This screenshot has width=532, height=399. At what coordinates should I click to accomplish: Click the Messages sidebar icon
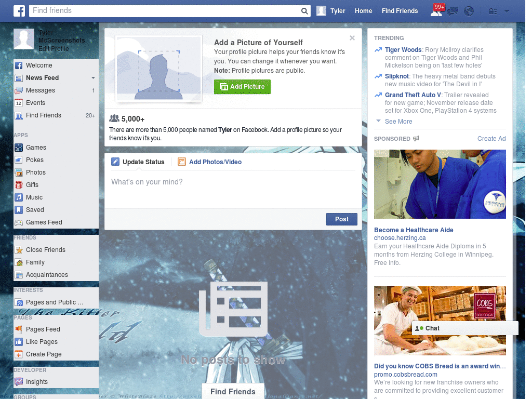click(19, 90)
